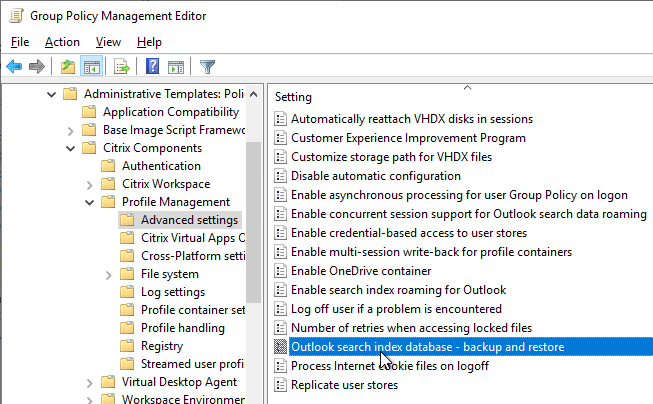
Task: Expand the File system node
Action: pos(108,274)
